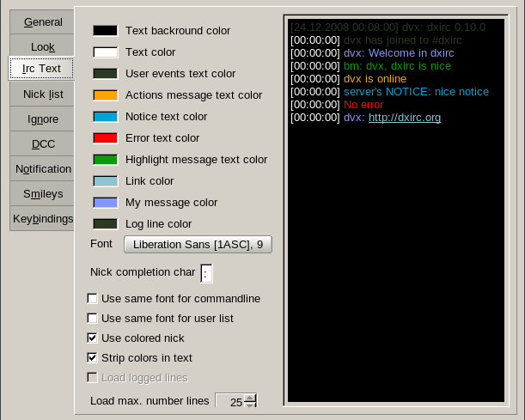525x420 pixels.
Task: Click the Text background color swatch
Action: (106, 30)
